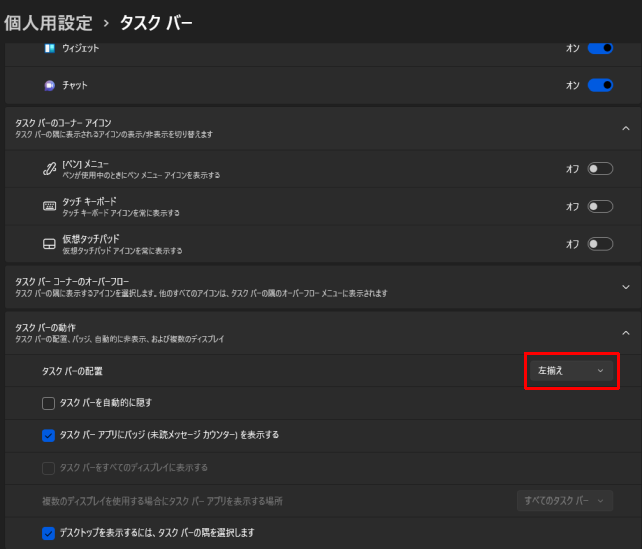Screen dimensions: 642x549
Task: Click タッチ キーボード label text
Action: click(89, 201)
